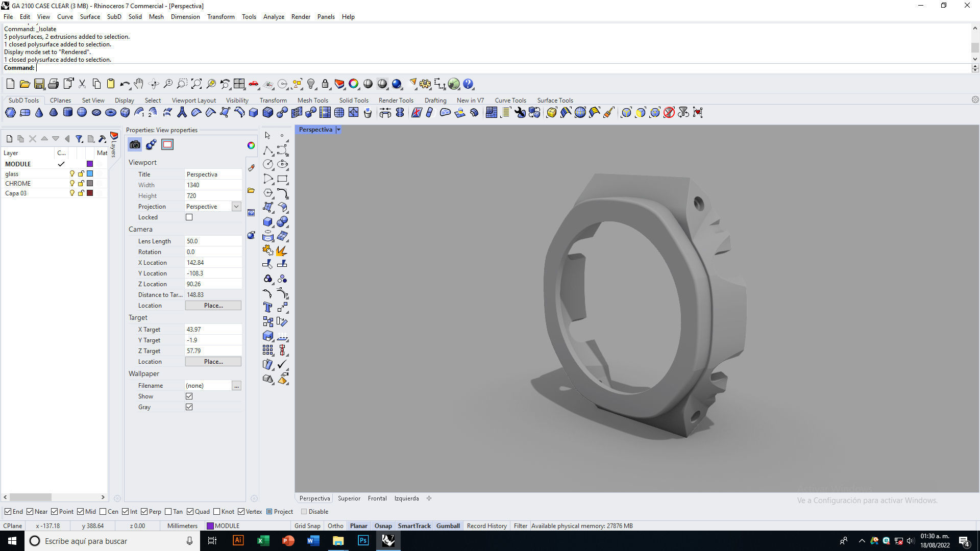Click the SubD torus primitive icon
980x551 pixels.
point(110,113)
